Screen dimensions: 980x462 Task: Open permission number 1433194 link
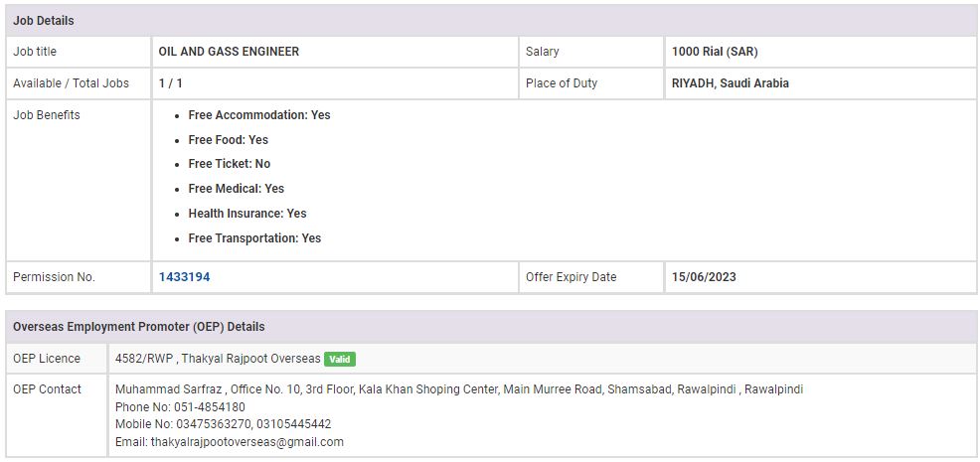(x=184, y=277)
